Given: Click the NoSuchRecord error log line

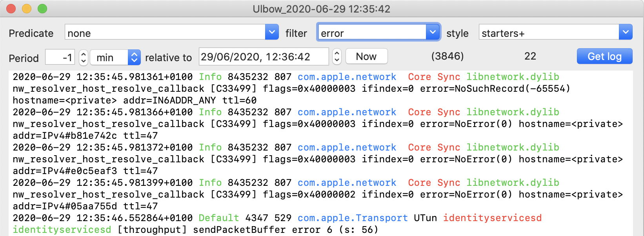Looking at the screenshot, I should coord(291,89).
